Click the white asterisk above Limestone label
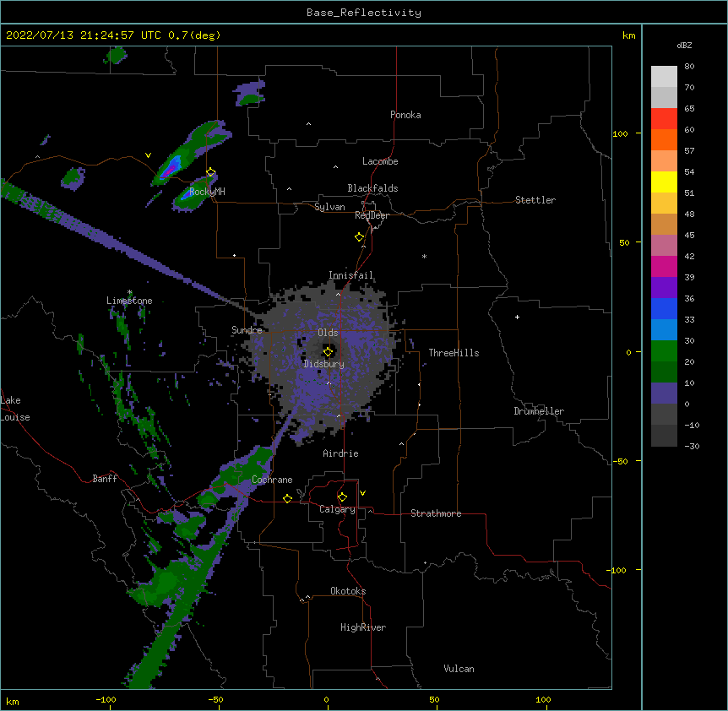The height and width of the screenshot is (711, 728). coord(130,292)
